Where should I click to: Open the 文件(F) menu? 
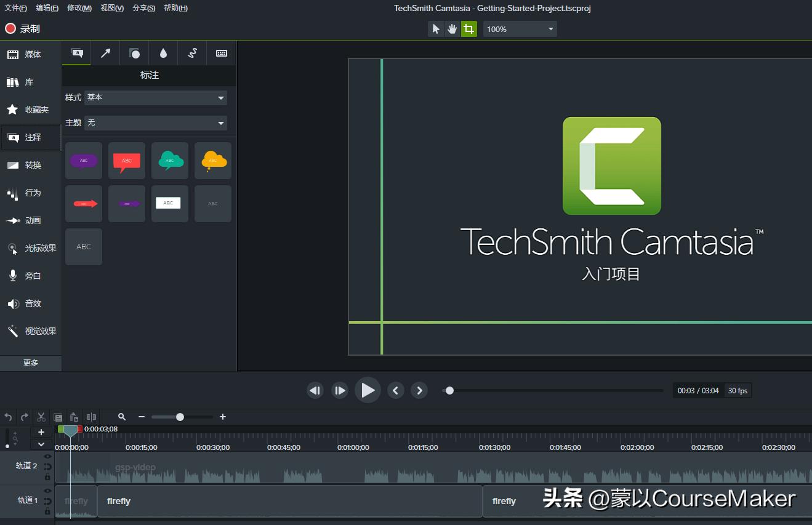pos(16,8)
